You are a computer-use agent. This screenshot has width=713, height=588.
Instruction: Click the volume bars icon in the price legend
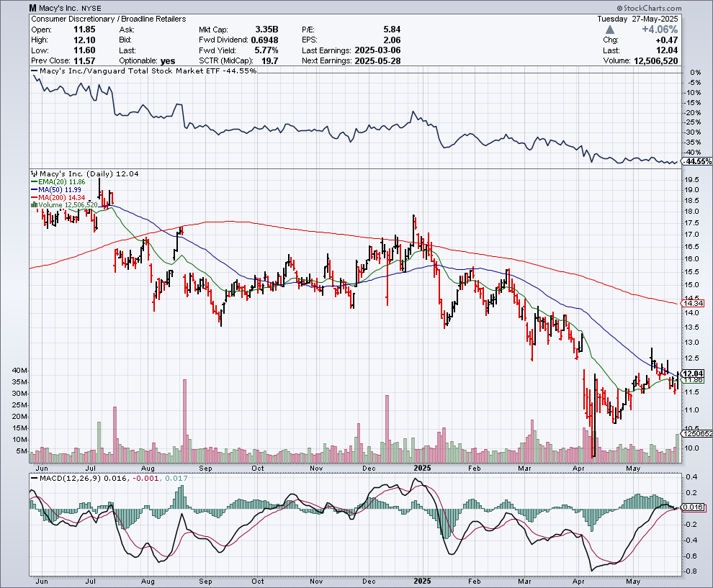coord(34,205)
